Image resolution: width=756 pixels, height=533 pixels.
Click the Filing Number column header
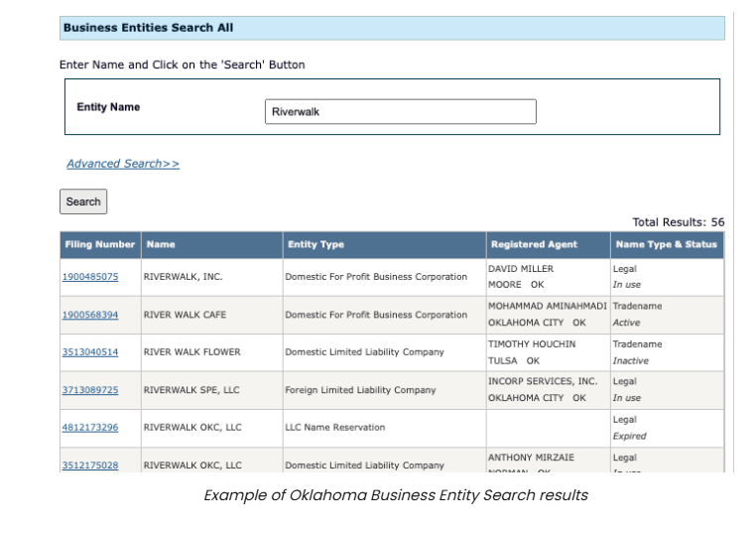[99, 245]
